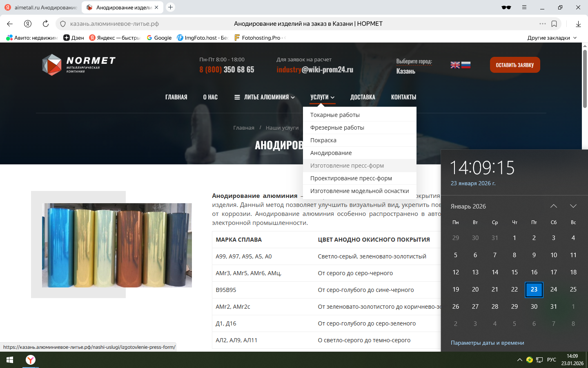This screenshot has width=588, height=368.
Task: Switch to the aimetall.ru tab
Action: pyautogui.click(x=41, y=7)
